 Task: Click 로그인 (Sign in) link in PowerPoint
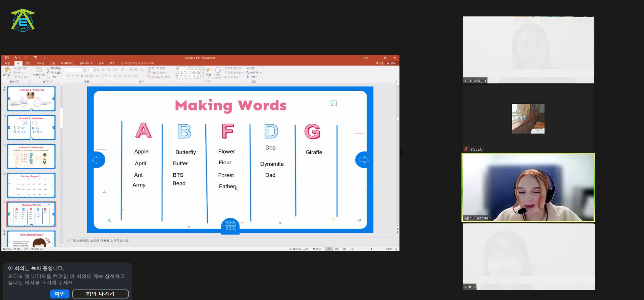pos(379,63)
